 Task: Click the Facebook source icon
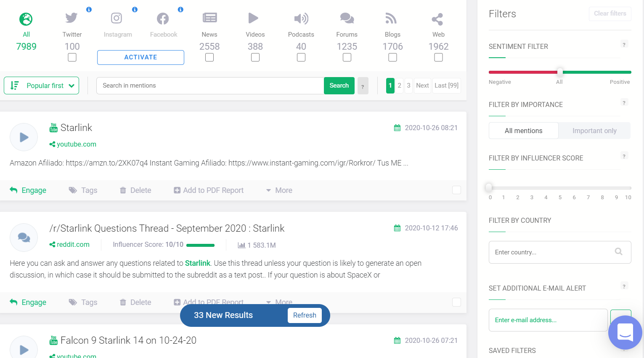pyautogui.click(x=163, y=19)
